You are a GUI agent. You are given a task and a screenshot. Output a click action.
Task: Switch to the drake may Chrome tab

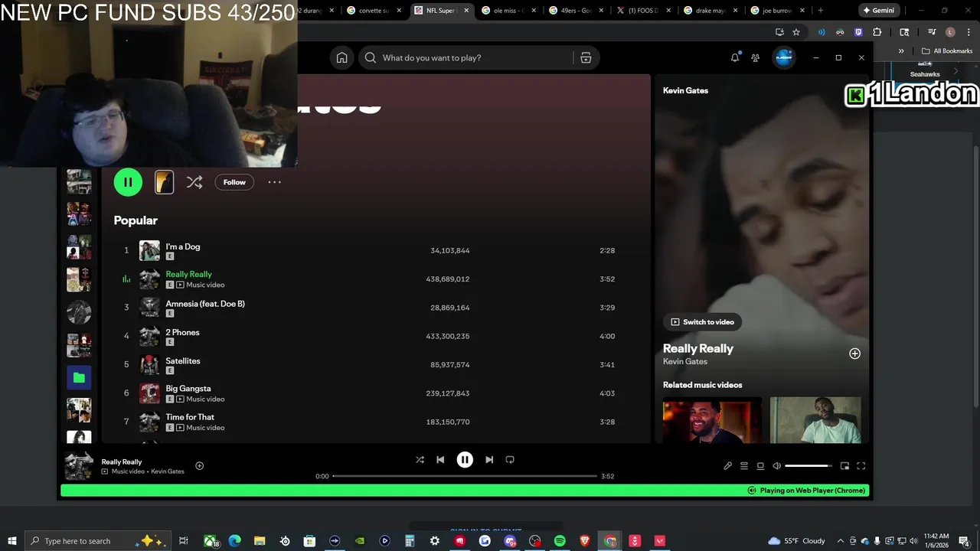pyautogui.click(x=710, y=11)
